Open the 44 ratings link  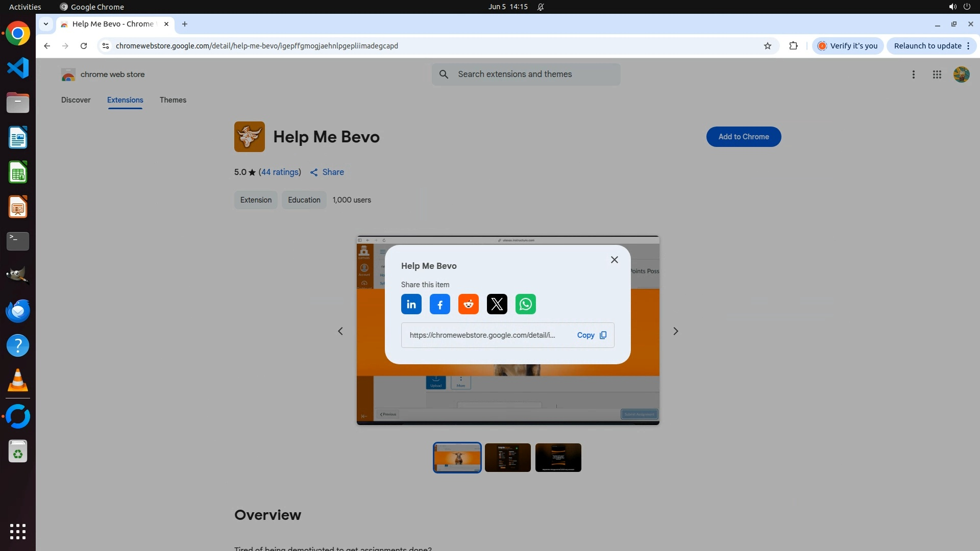tap(280, 172)
